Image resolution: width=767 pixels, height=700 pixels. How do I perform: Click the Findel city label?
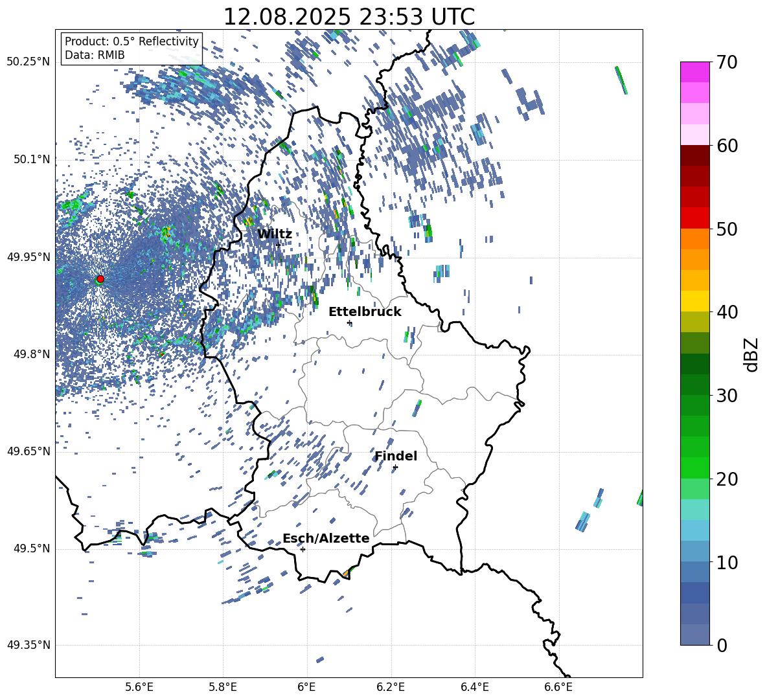coord(396,456)
